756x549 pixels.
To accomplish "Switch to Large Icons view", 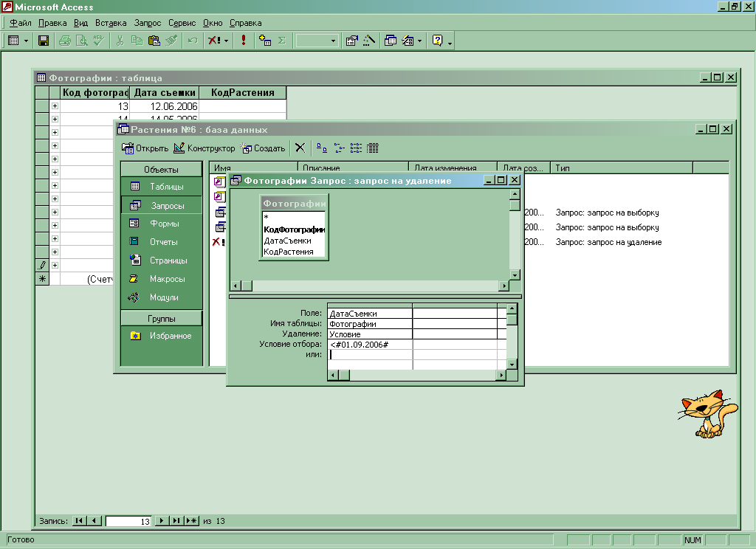I will 322,148.
